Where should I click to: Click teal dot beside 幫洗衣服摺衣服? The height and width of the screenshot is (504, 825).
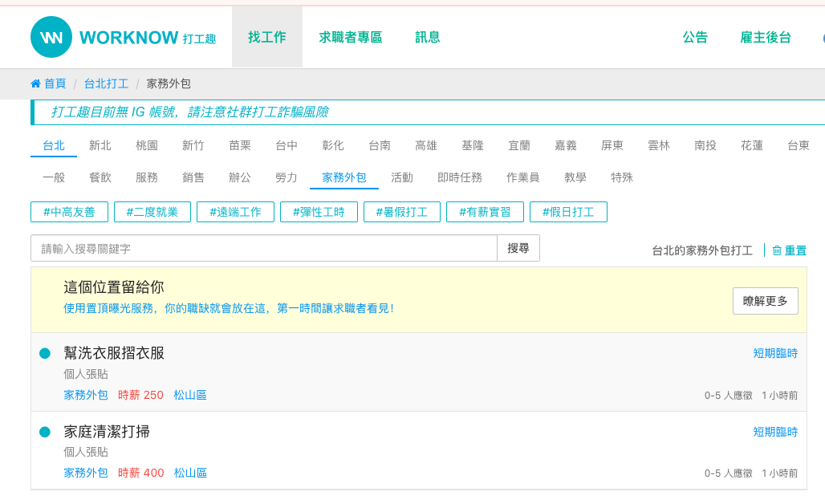point(45,353)
